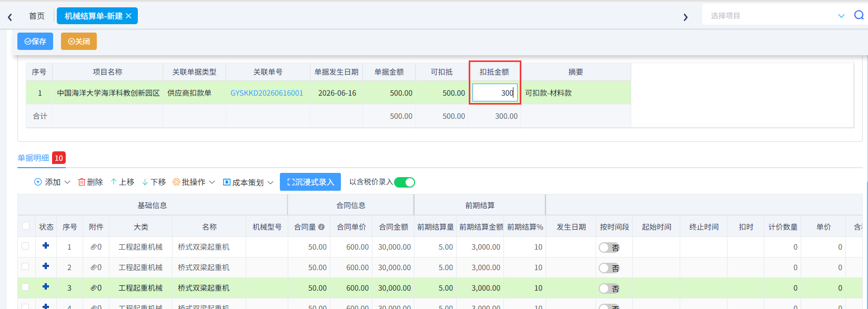Click the 扣抵金额 input field
This screenshot has height=309, width=868.
pyautogui.click(x=495, y=93)
